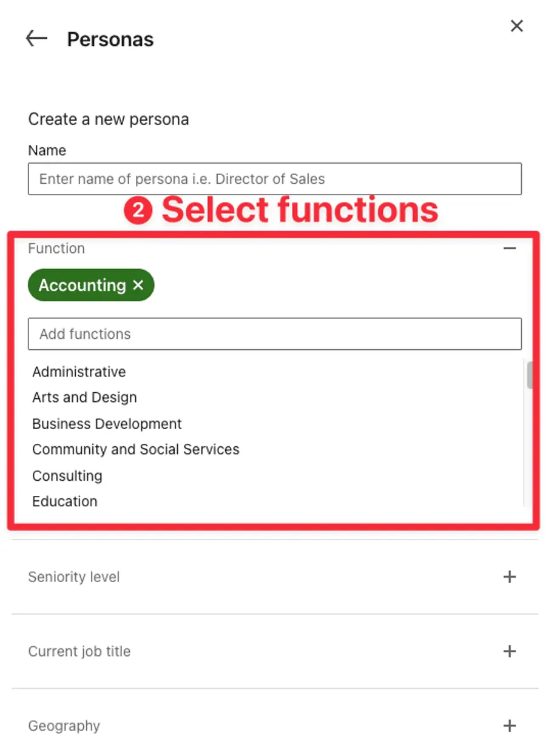Screen dimensions: 546x756
Task: Add Business Development as a function
Action: tap(107, 424)
